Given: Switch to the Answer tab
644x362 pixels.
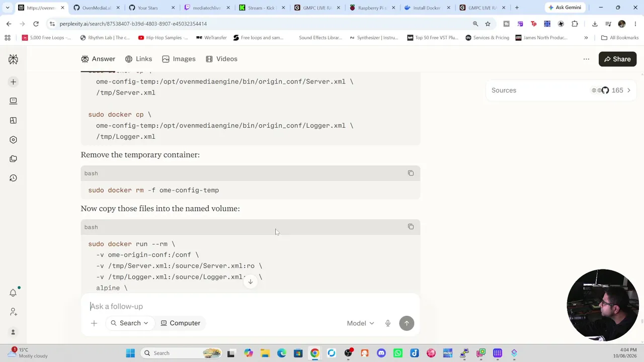Looking at the screenshot, I should pos(98,59).
